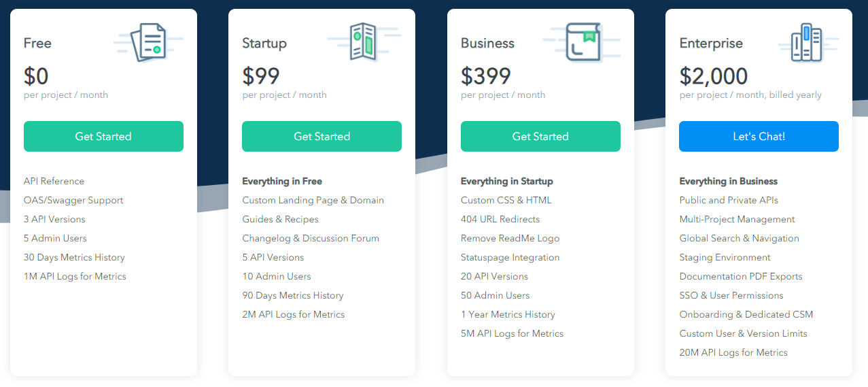Click the Enterprise plan books icon
Viewport: 868px width, 387px height.
tap(808, 42)
